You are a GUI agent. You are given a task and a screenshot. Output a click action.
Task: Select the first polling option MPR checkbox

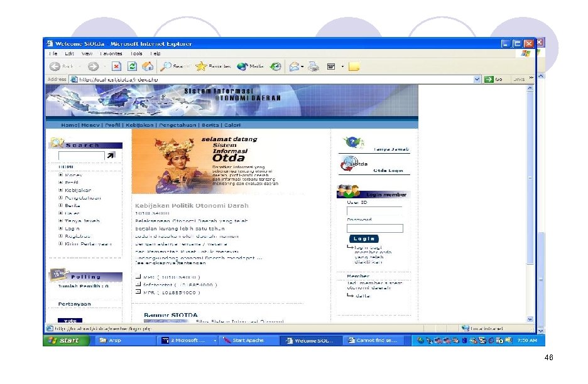[x=138, y=277]
